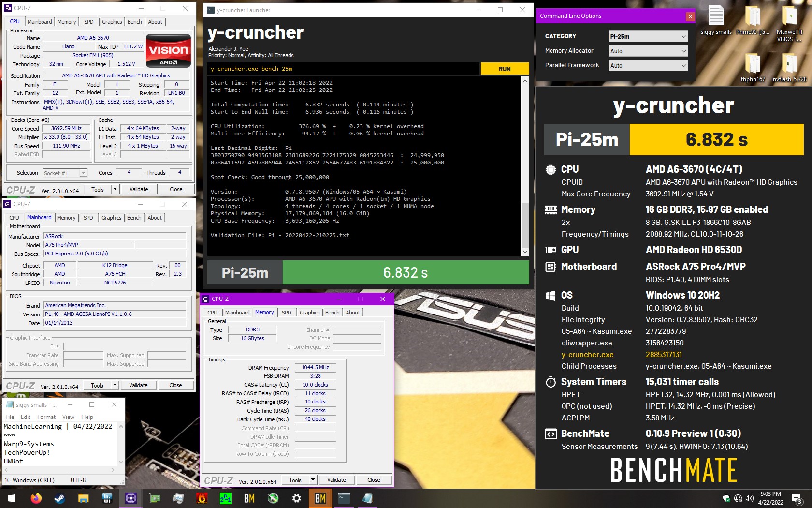Open the network globe tray icon

(738, 498)
